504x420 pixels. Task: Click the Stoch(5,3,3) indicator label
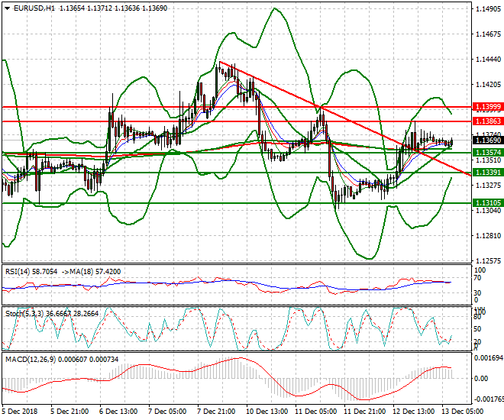click(x=24, y=313)
